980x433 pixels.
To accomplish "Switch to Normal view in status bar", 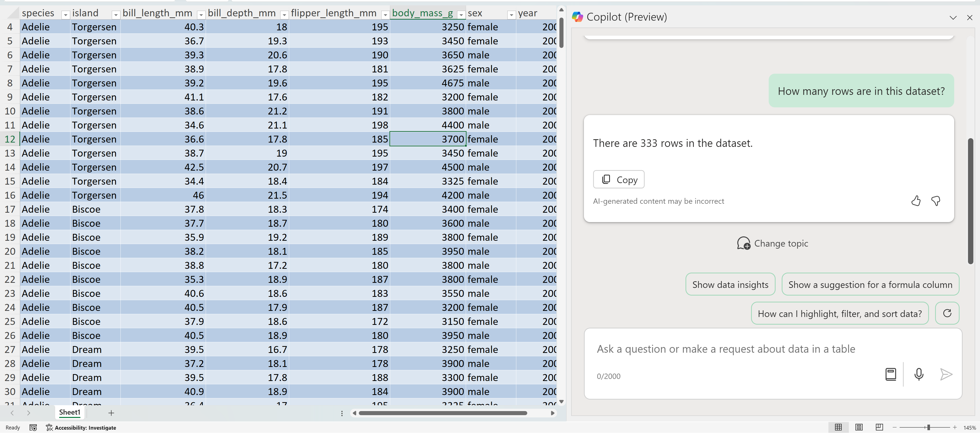I will tap(838, 427).
